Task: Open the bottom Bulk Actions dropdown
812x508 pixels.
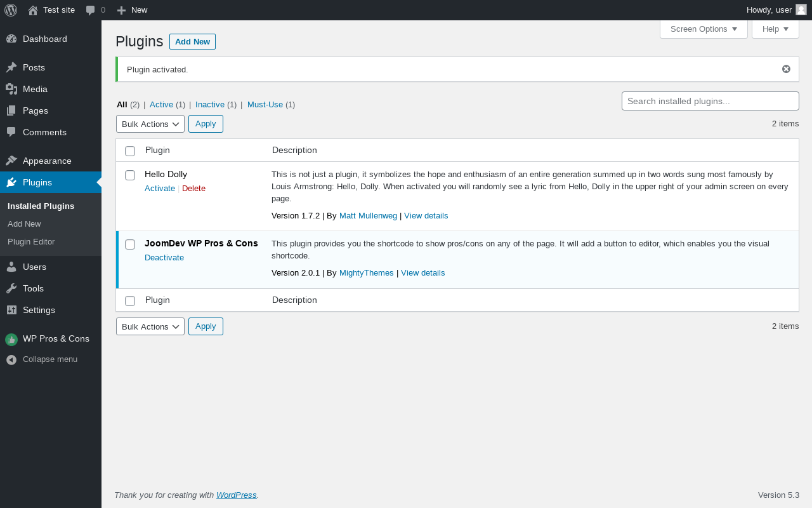Action: [150, 326]
